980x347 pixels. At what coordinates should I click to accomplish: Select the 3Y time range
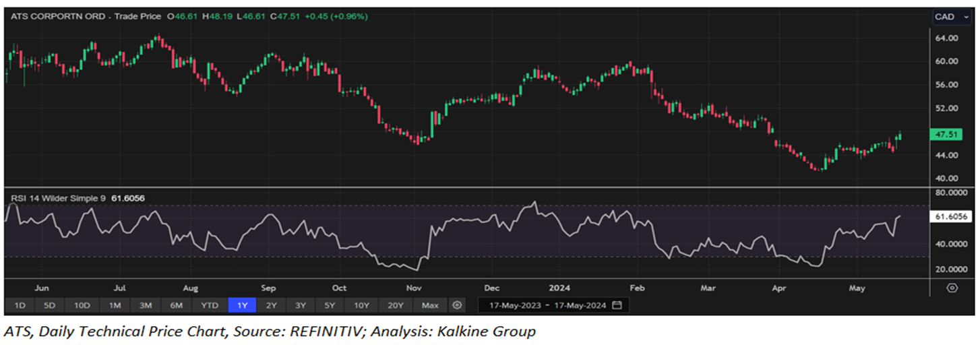point(300,305)
